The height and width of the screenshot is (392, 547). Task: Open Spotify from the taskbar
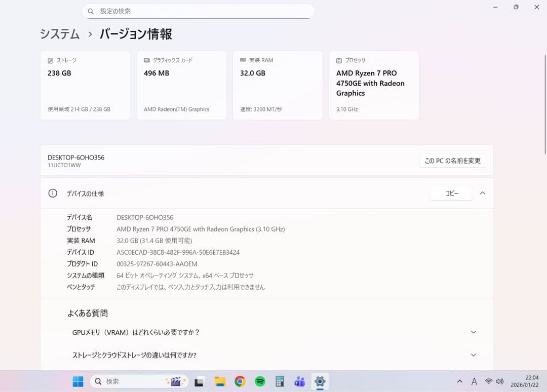pos(260,381)
